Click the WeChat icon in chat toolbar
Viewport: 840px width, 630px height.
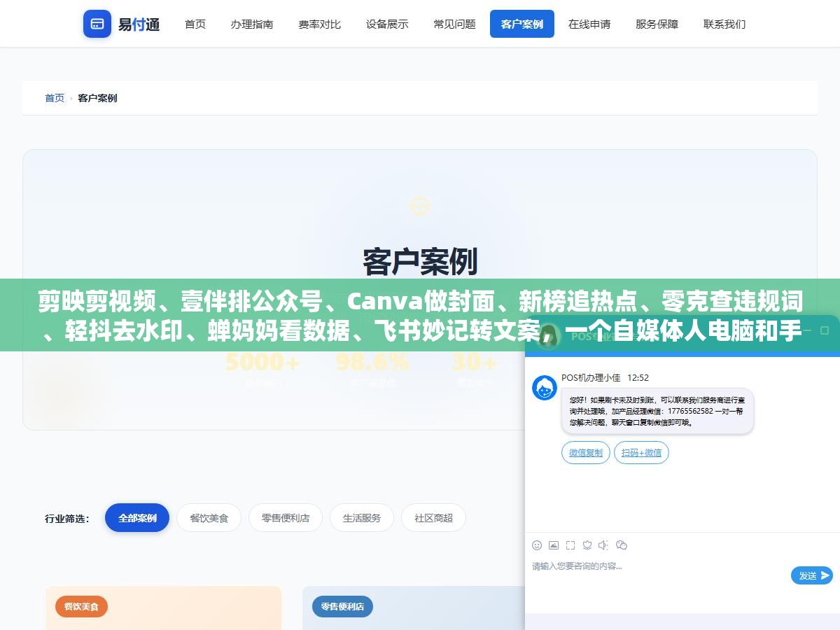[x=622, y=545]
